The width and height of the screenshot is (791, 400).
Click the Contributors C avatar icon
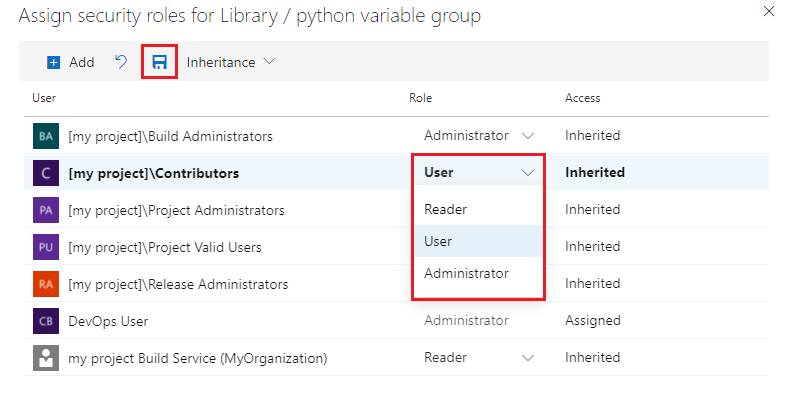click(x=46, y=172)
